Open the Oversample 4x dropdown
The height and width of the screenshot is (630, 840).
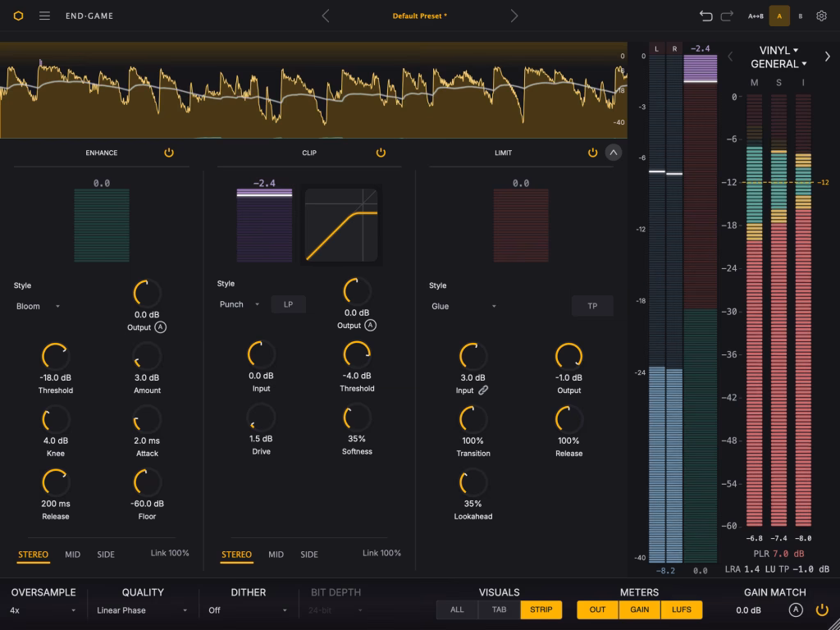43,610
